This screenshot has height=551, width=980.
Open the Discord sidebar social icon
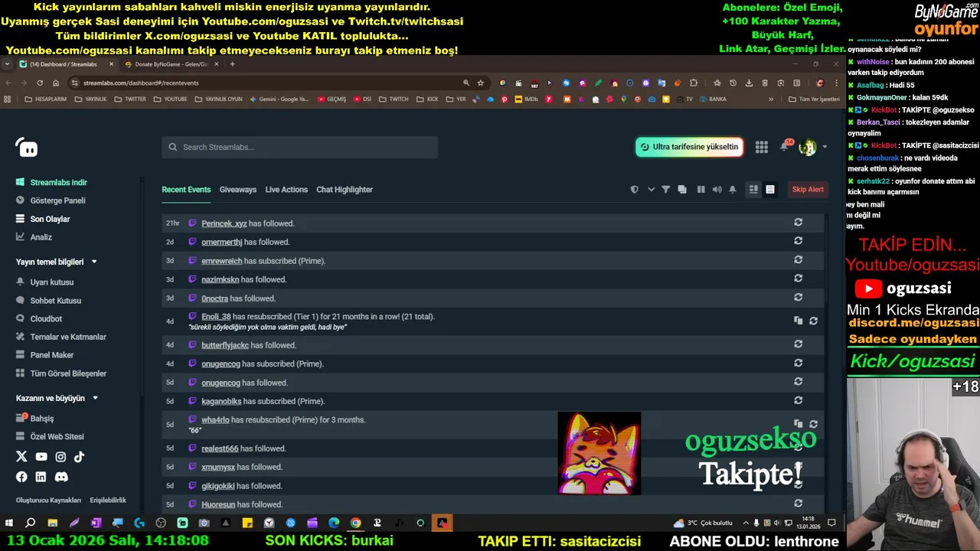coord(61,477)
